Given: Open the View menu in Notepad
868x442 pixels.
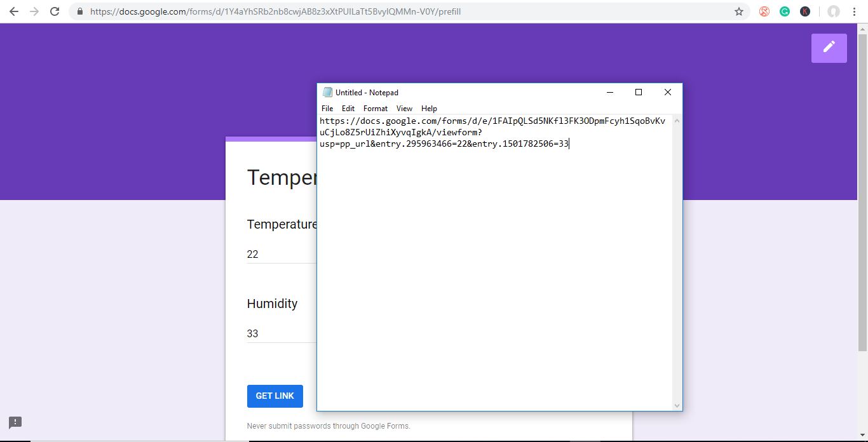Looking at the screenshot, I should coord(404,109).
